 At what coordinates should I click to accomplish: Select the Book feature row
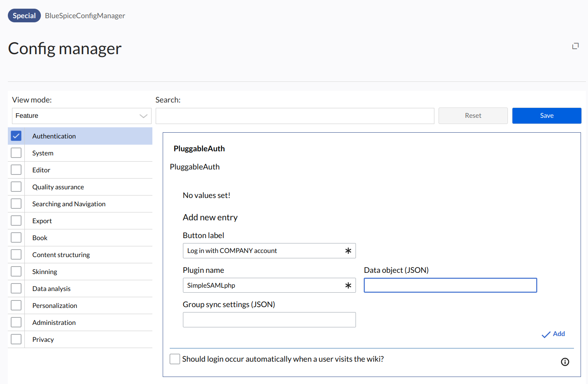pos(80,238)
